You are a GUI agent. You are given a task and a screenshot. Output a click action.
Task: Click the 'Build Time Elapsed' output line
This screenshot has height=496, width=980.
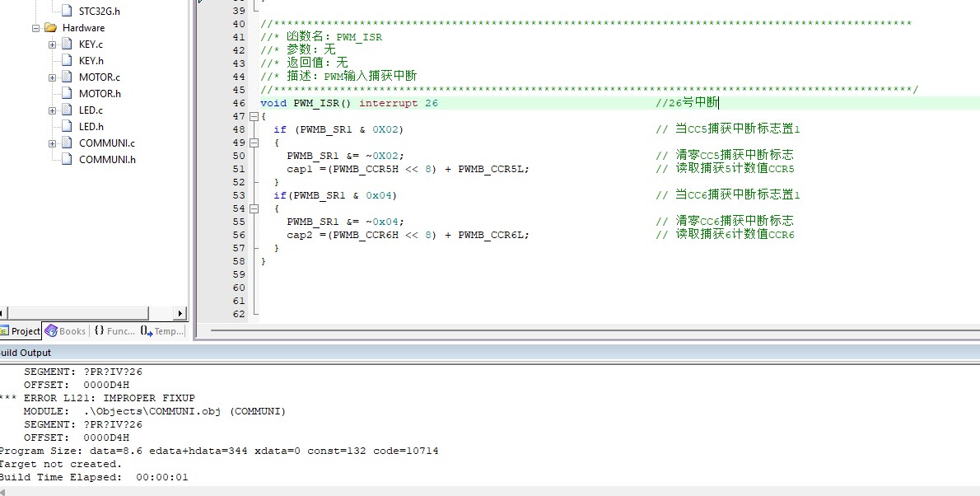[x=94, y=476]
